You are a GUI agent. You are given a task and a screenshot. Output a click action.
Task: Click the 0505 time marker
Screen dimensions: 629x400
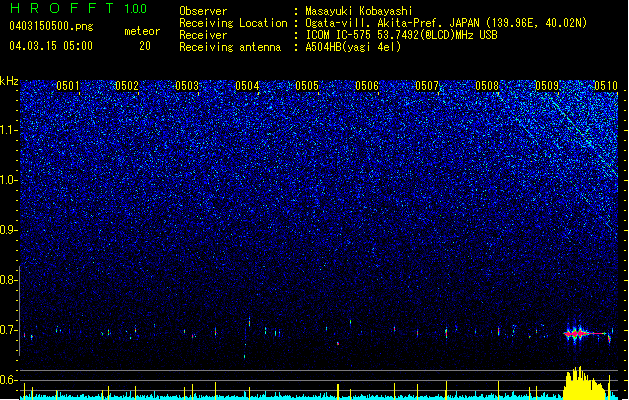(307, 86)
